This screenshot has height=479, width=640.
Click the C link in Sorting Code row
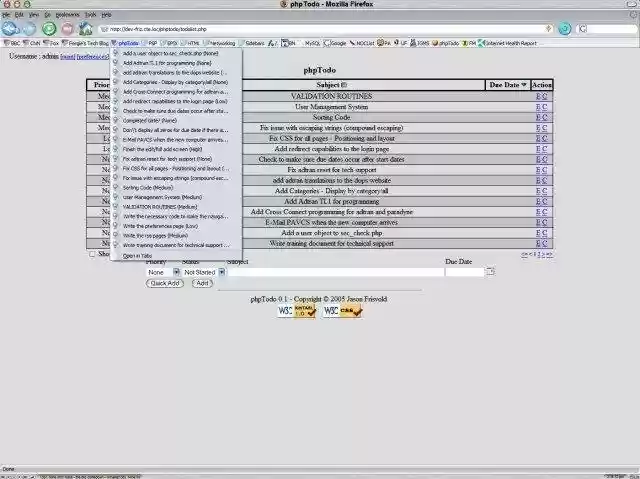click(544, 118)
